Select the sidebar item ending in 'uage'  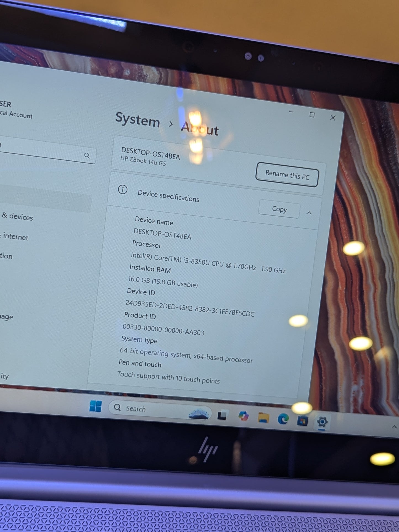(6, 317)
